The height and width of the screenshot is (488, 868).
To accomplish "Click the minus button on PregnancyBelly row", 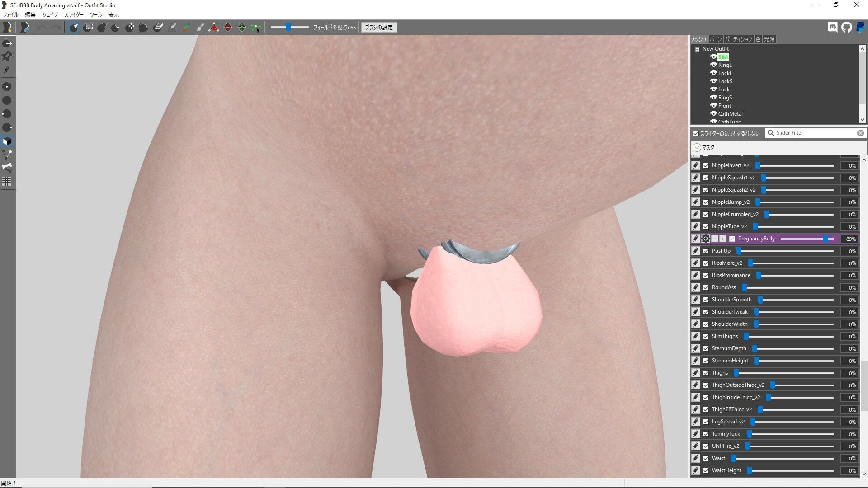I will (715, 239).
